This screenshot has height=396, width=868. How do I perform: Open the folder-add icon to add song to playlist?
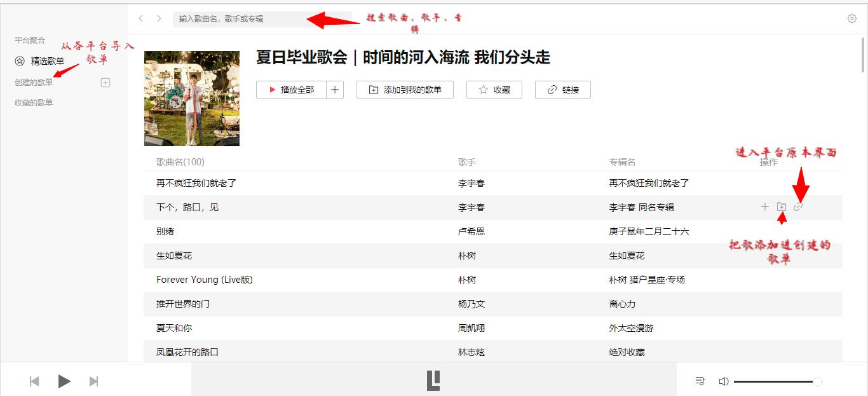782,206
